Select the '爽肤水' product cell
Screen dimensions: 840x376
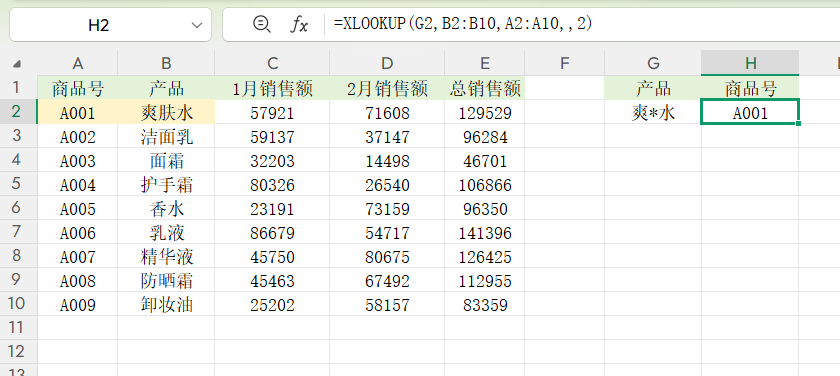click(166, 112)
